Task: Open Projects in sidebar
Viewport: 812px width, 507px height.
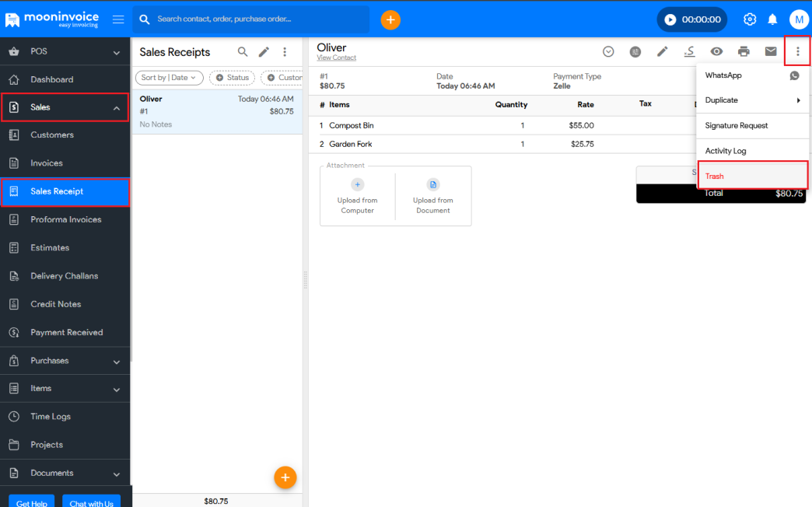Action: click(x=65, y=445)
